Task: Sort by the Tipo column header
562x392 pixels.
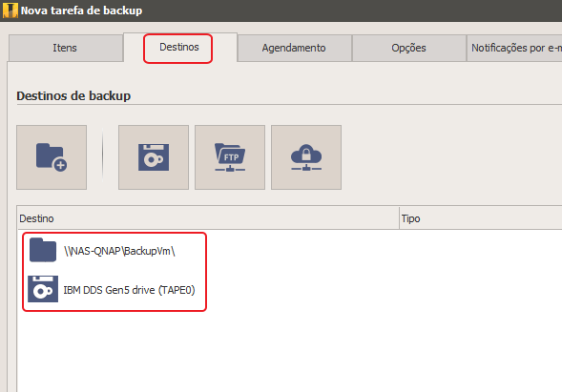Action: (481, 218)
